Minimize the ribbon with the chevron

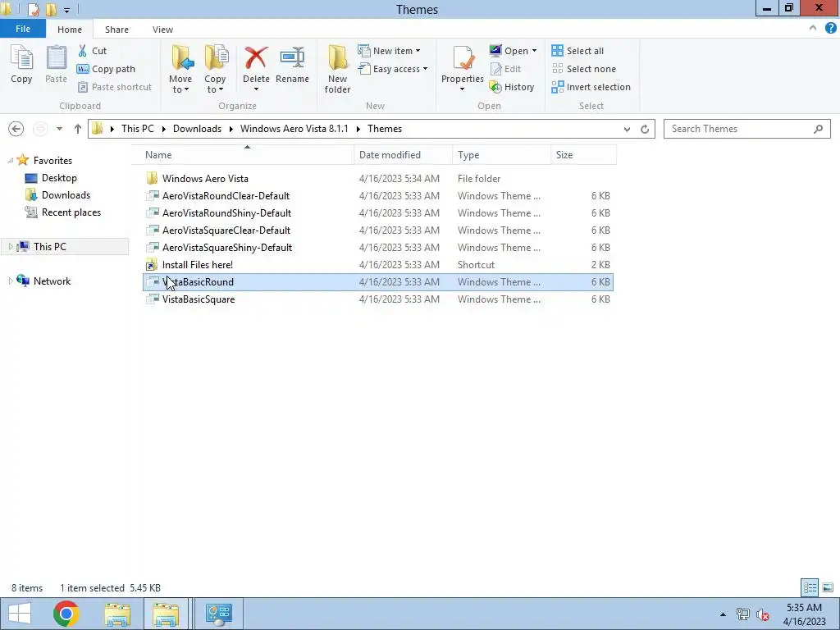(x=813, y=29)
